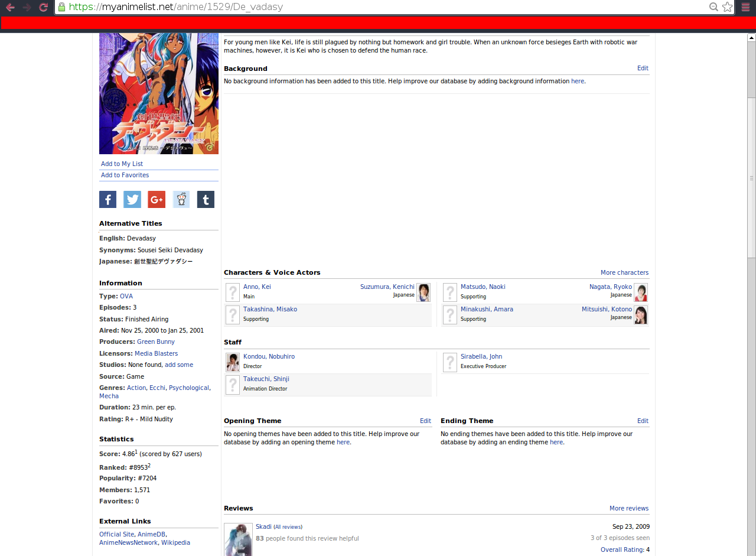Click browser back arrow
The height and width of the screenshot is (556, 756).
10,7
